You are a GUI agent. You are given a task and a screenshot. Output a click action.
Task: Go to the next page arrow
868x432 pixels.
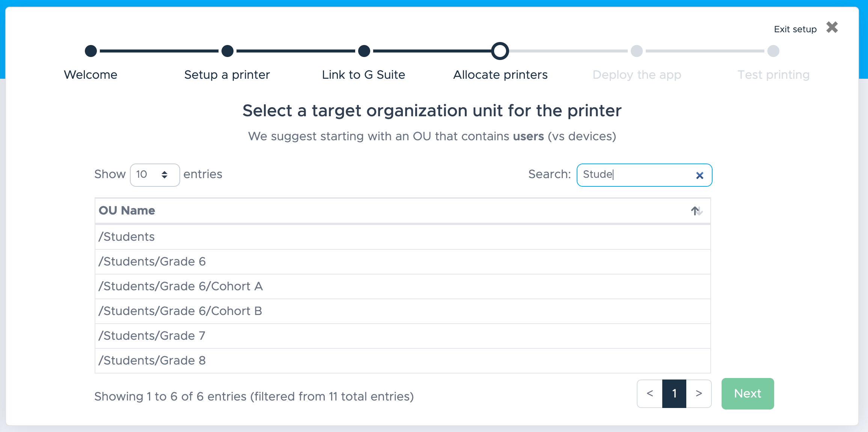(699, 393)
